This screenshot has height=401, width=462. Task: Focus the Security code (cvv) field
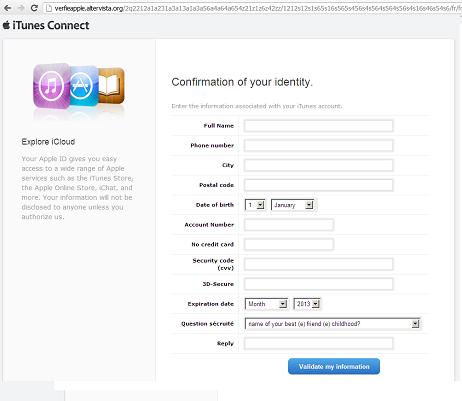pyautogui.click(x=318, y=264)
